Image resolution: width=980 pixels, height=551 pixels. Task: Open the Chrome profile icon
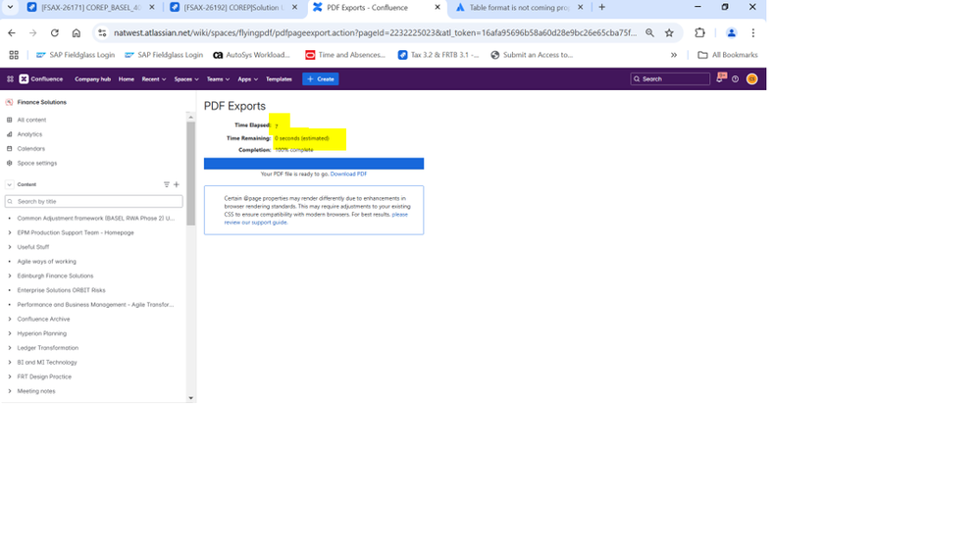[731, 32]
